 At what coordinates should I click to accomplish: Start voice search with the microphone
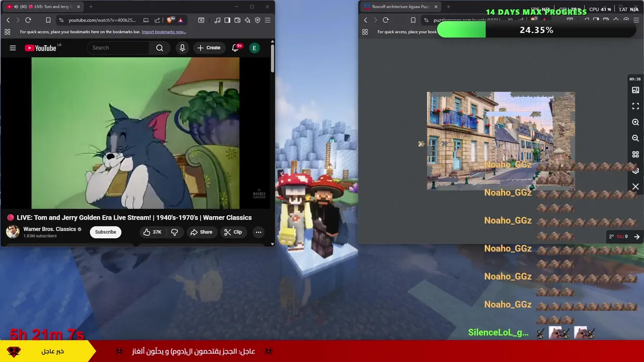pyautogui.click(x=182, y=48)
